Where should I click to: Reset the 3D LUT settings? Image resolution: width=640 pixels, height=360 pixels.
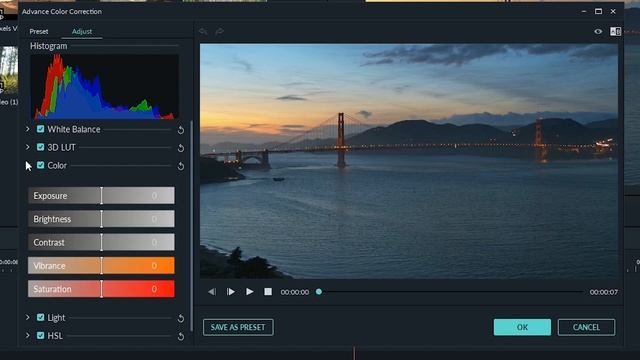click(x=181, y=148)
